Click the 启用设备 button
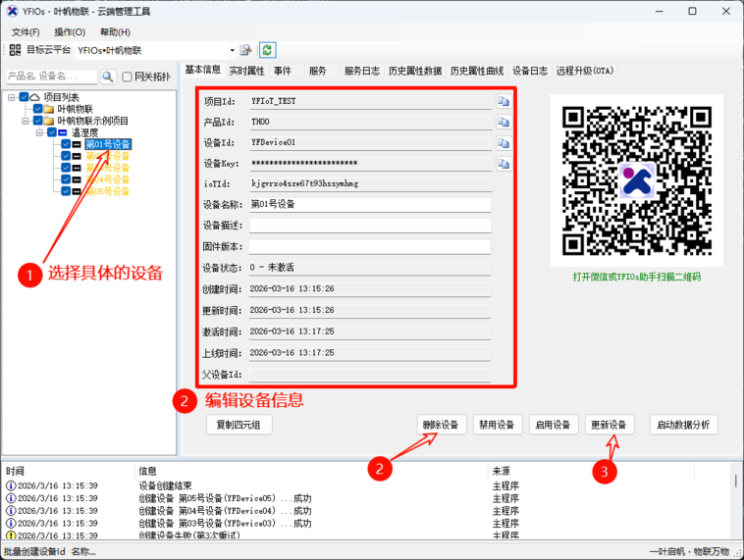 pos(554,425)
